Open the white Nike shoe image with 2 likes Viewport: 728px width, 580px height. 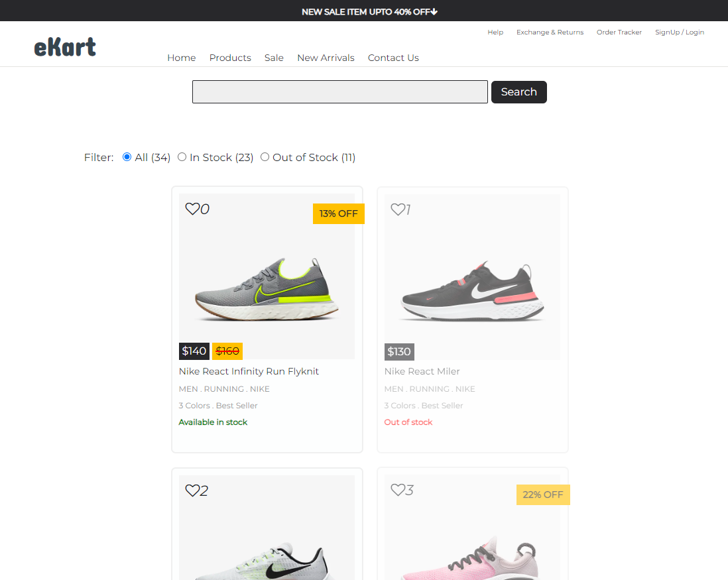267,528
